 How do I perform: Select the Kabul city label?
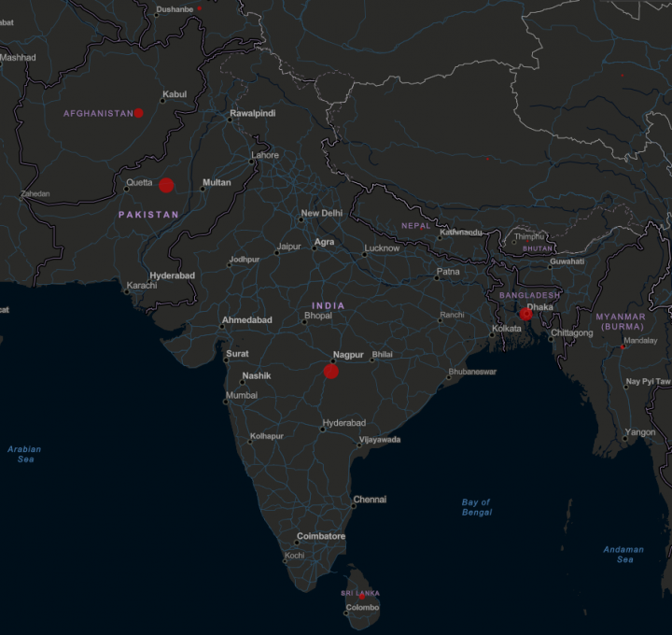coord(175,94)
